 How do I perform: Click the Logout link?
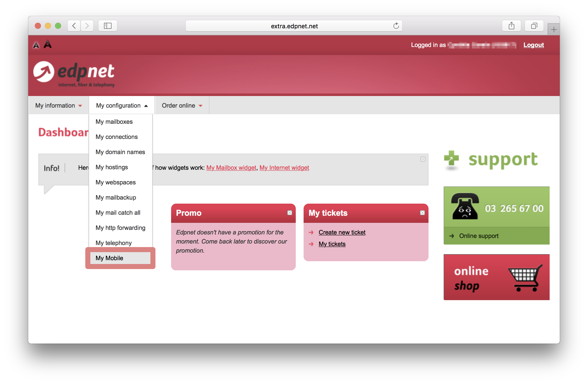(533, 45)
